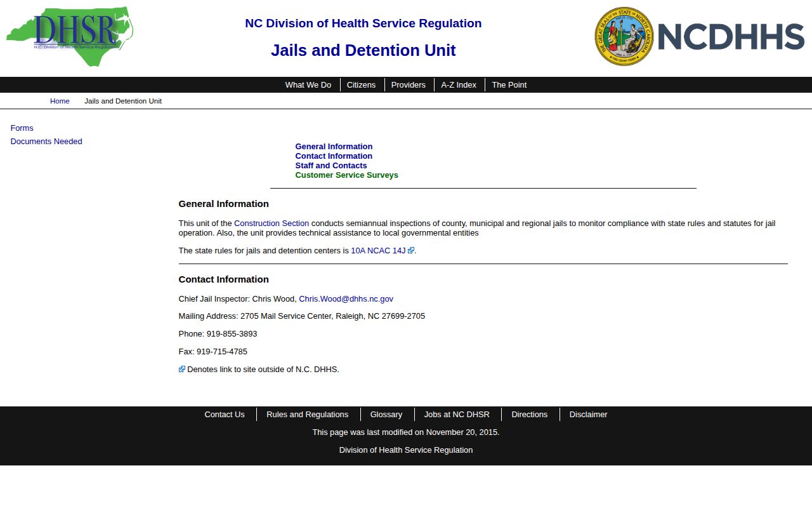This screenshot has height=508, width=812.
Task: Open Documents Needed sidebar link
Action: 46,142
